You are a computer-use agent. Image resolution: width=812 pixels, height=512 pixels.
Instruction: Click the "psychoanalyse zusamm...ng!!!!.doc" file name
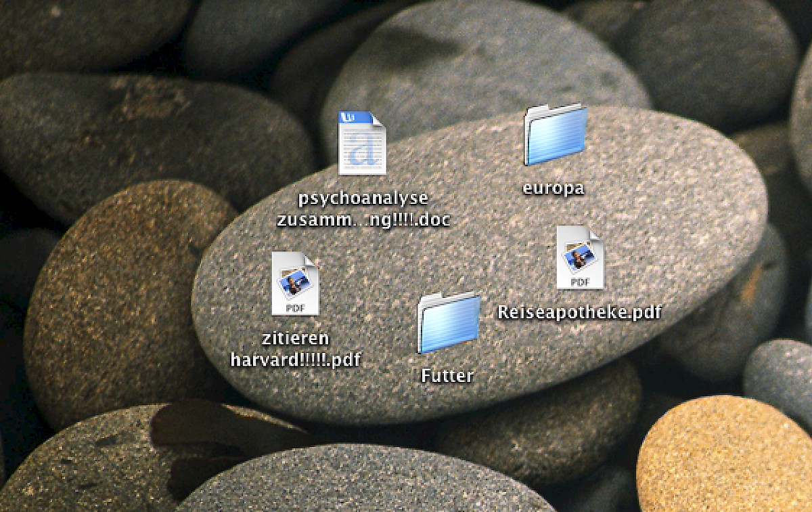tap(363, 210)
